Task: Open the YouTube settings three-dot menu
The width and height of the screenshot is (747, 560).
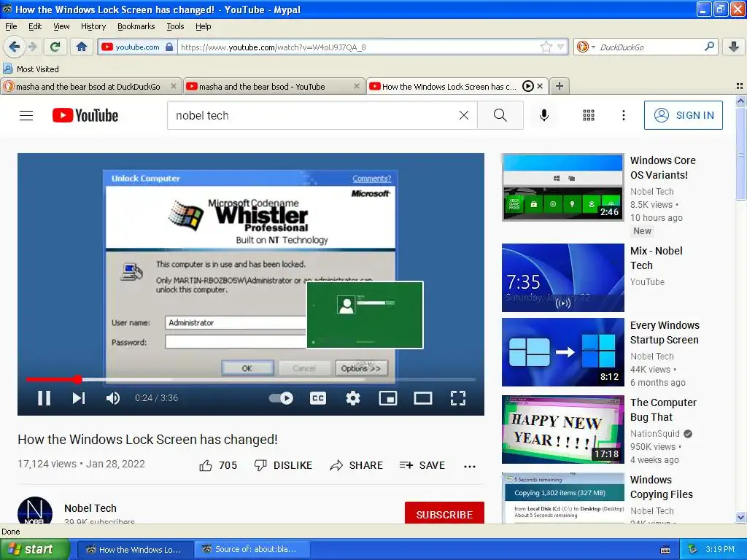Action: coord(623,115)
